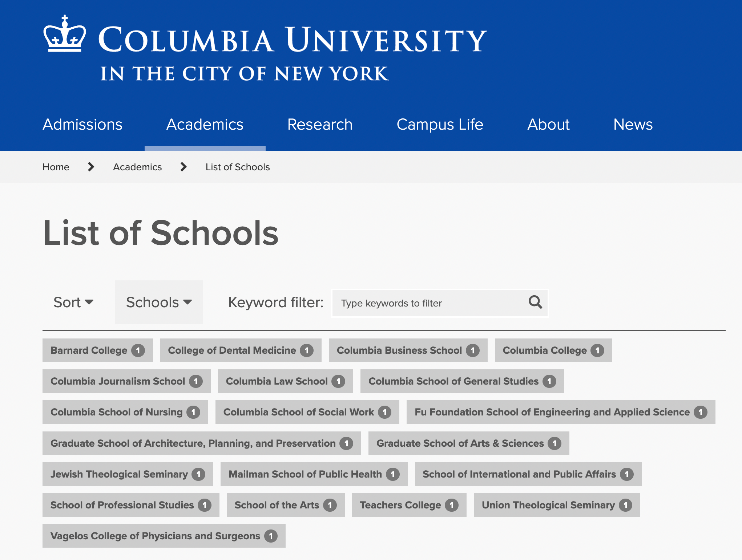This screenshot has width=742, height=560.
Task: Open the Academics menu
Action: click(x=205, y=125)
